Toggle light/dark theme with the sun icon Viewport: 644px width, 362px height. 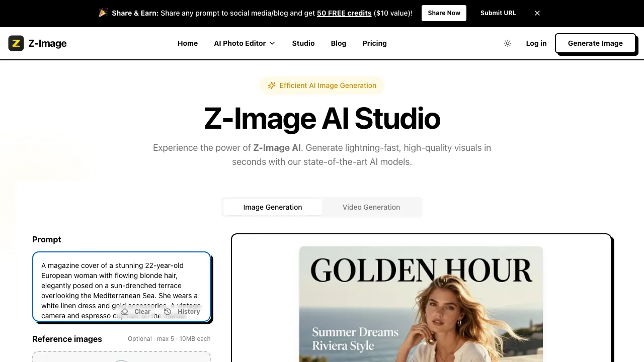[508, 43]
